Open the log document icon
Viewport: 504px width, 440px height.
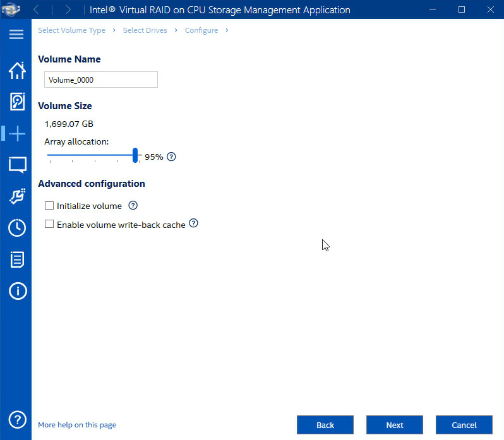[17, 259]
